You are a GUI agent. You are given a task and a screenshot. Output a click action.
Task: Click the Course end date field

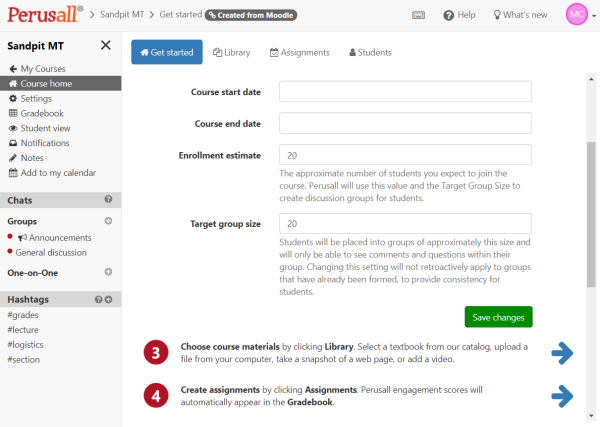(405, 123)
